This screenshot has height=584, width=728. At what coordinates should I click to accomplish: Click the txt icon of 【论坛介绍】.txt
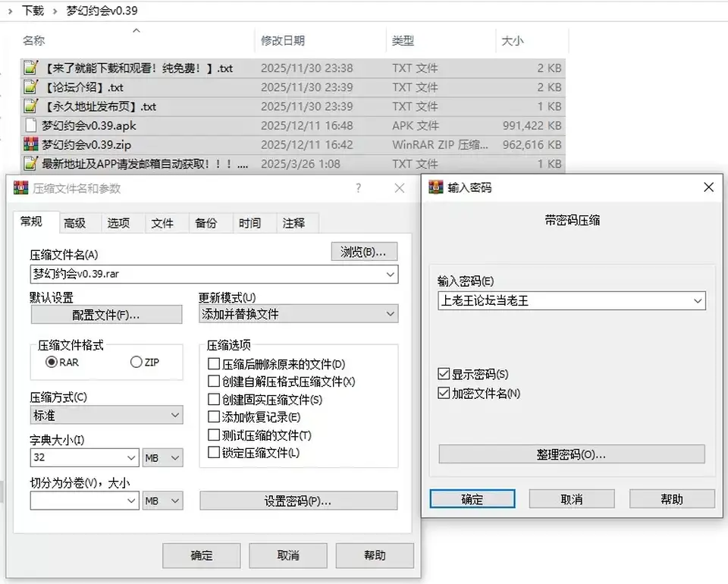coord(30,86)
